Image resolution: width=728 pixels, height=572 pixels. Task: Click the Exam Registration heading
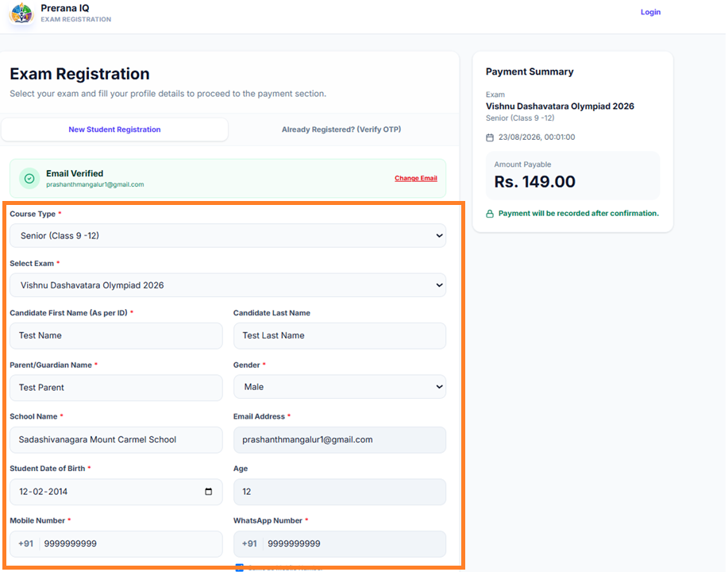(x=80, y=74)
